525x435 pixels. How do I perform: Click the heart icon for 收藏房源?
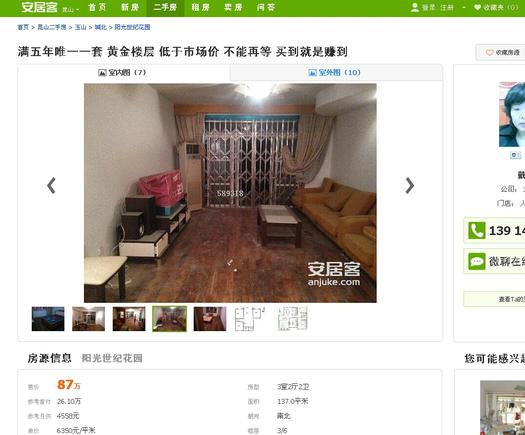(490, 53)
